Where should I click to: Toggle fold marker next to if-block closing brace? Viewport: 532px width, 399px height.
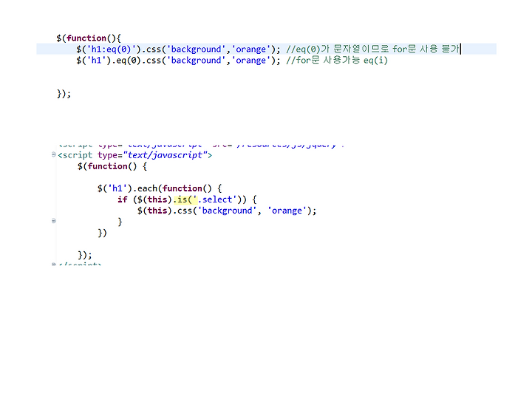[54, 221]
